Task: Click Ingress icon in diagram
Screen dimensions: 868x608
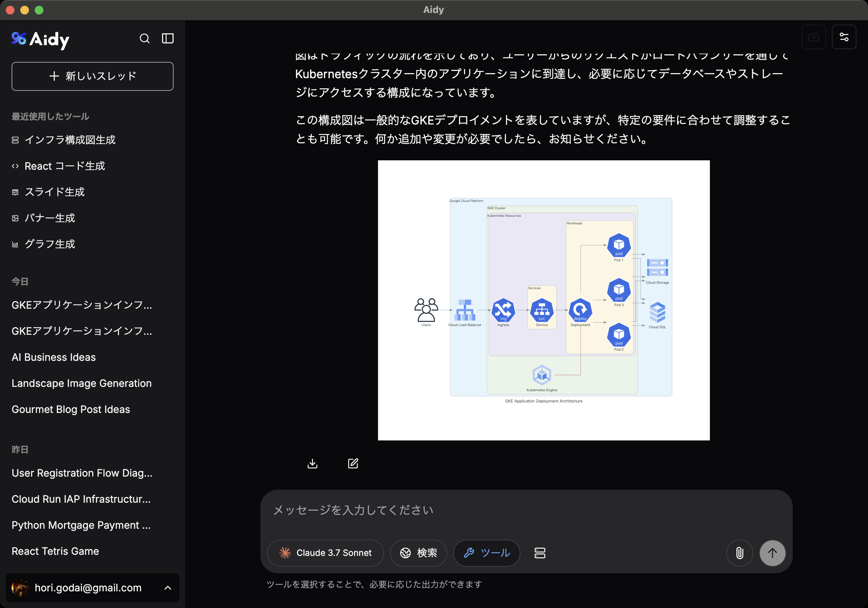Action: [x=503, y=310]
